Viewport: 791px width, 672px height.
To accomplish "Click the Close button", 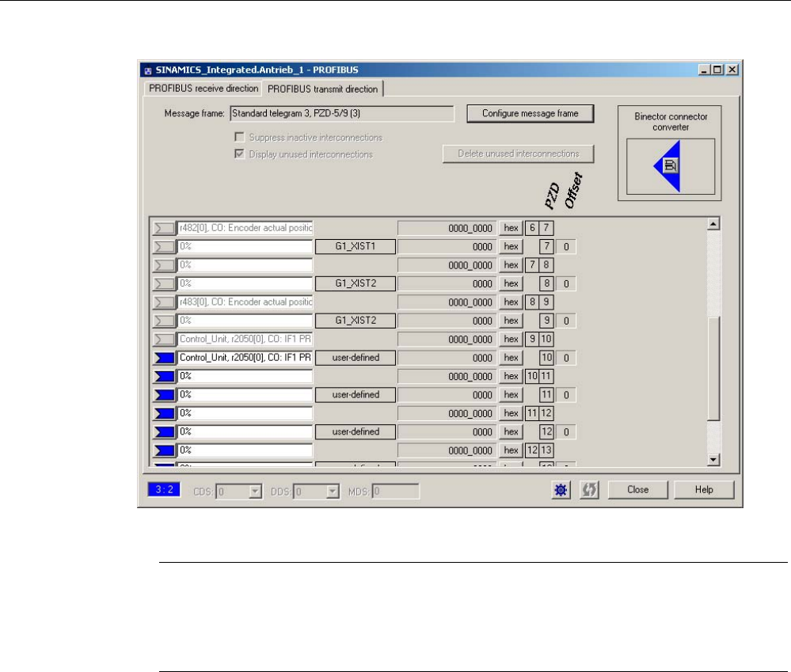I will (x=637, y=489).
